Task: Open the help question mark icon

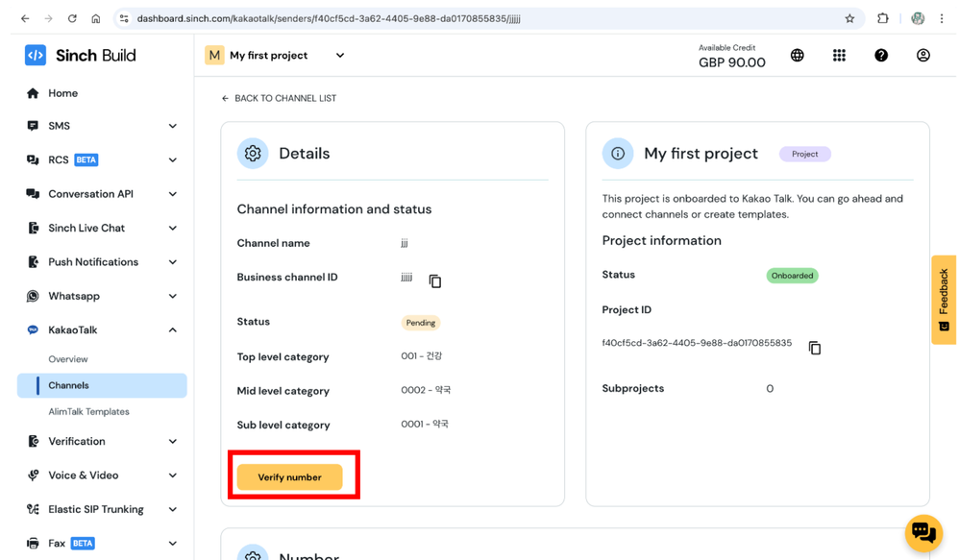Action: click(881, 55)
